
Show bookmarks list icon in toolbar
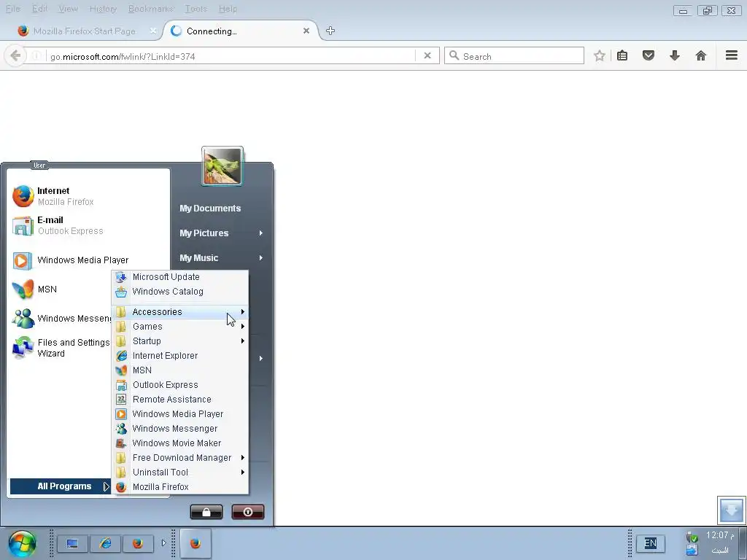tap(622, 55)
